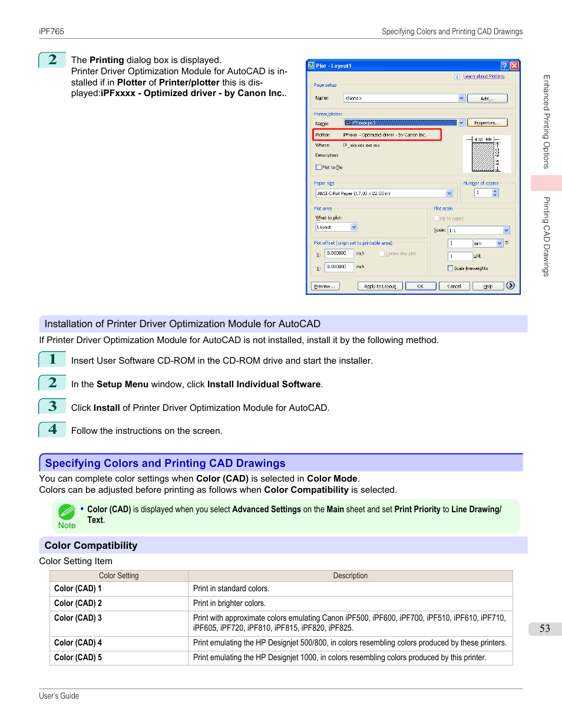The height and width of the screenshot is (728, 562).
Task: Click the iPF765 page header text
Action: pyautogui.click(x=52, y=31)
